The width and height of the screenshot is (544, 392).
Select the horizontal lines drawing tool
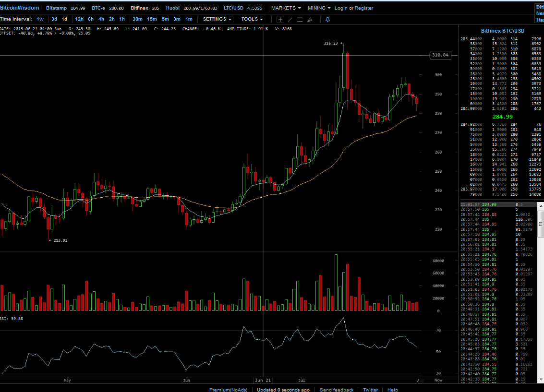coord(300,19)
